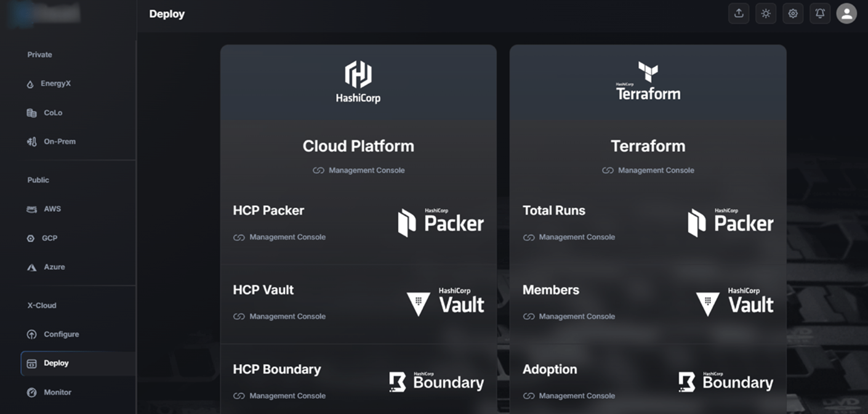Click the Azure sidebar icon
The height and width of the screenshot is (414, 868).
(x=31, y=267)
